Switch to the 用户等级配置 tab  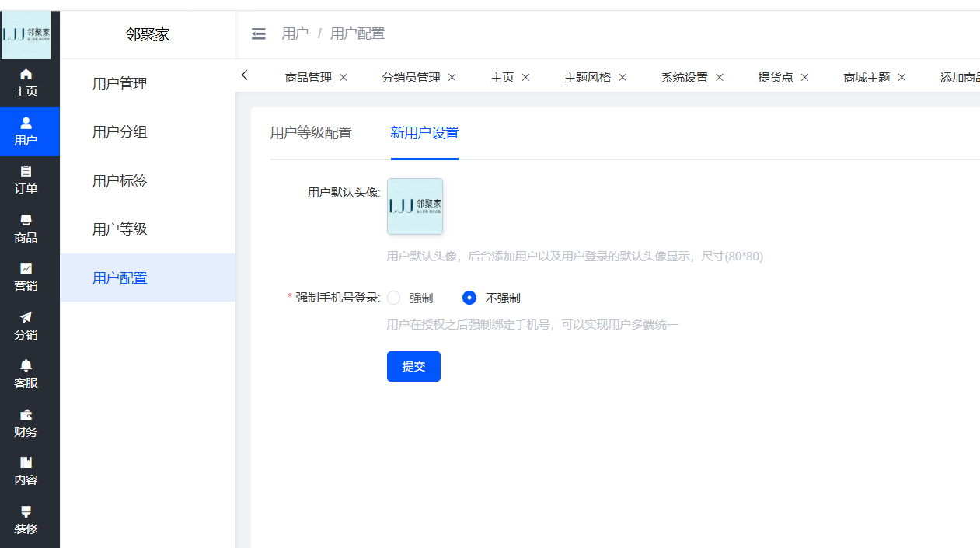pyautogui.click(x=311, y=133)
